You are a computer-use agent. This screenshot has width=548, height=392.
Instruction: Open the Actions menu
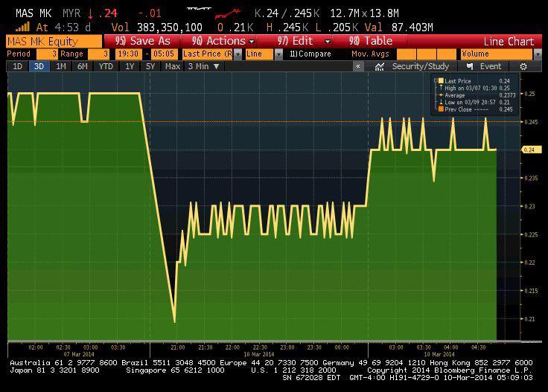pyautogui.click(x=223, y=41)
